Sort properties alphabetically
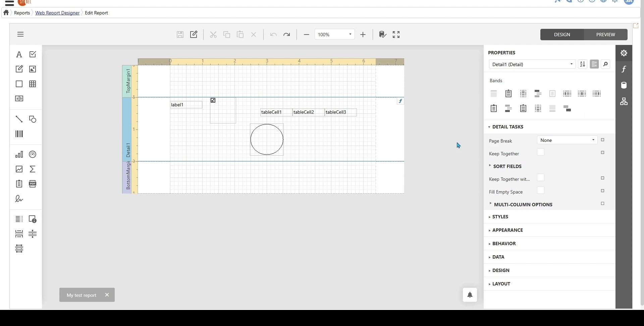 tap(583, 64)
